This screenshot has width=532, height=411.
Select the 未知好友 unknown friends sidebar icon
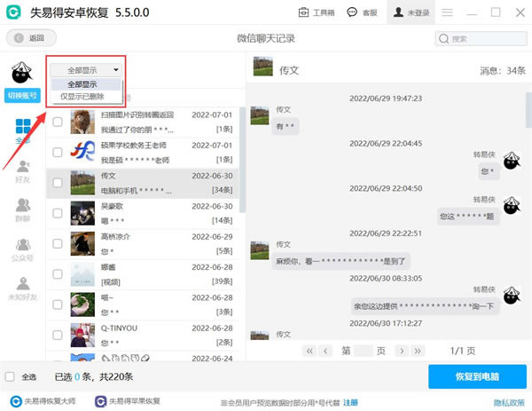click(x=23, y=284)
